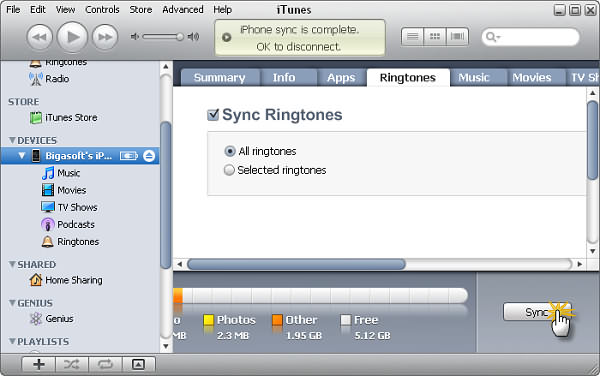Click the device battery status icon

[129, 156]
